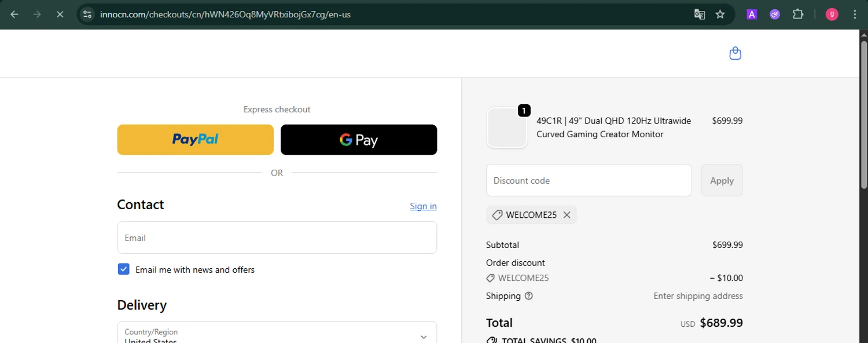Click the $689.99 total amount
This screenshot has width=868, height=343.
721,323
